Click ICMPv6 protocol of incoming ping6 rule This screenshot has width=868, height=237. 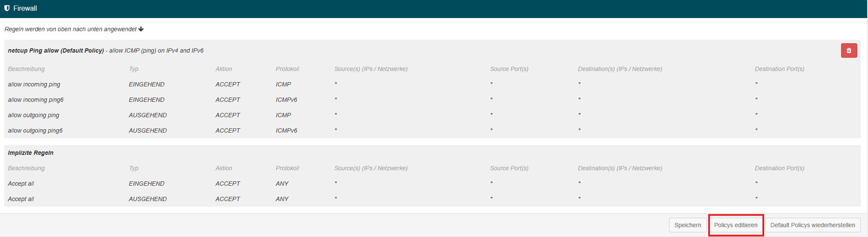[x=286, y=100]
